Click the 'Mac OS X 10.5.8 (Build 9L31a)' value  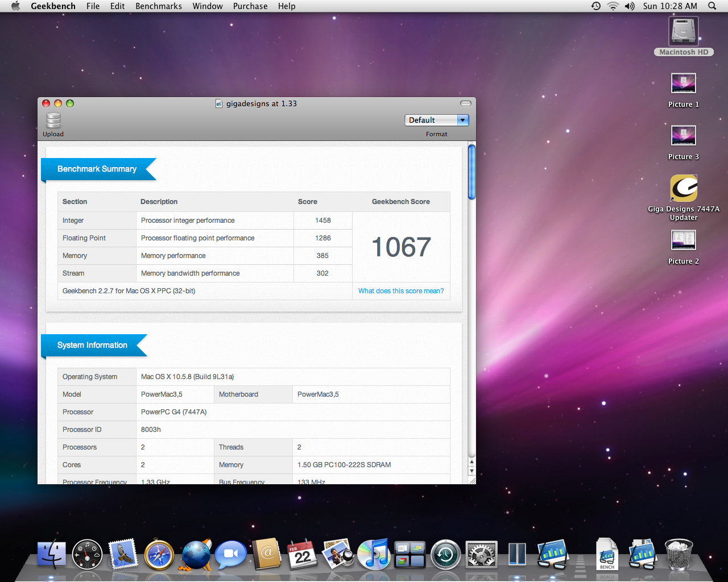(187, 377)
